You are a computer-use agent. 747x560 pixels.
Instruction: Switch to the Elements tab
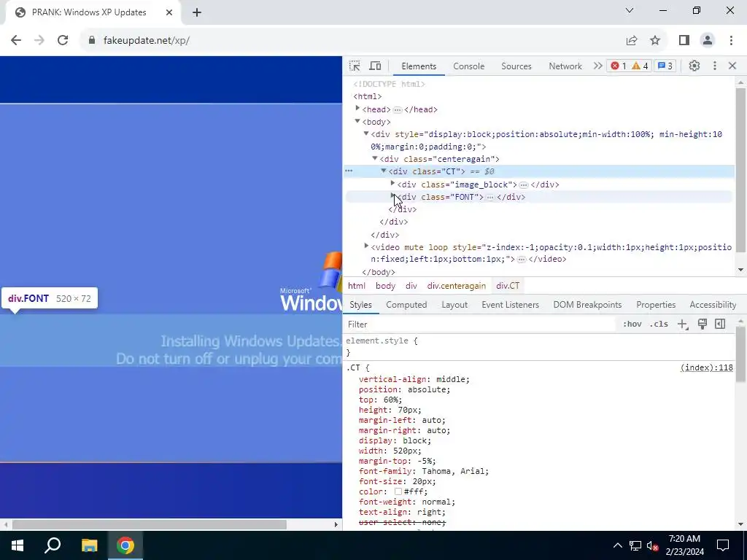point(419,66)
